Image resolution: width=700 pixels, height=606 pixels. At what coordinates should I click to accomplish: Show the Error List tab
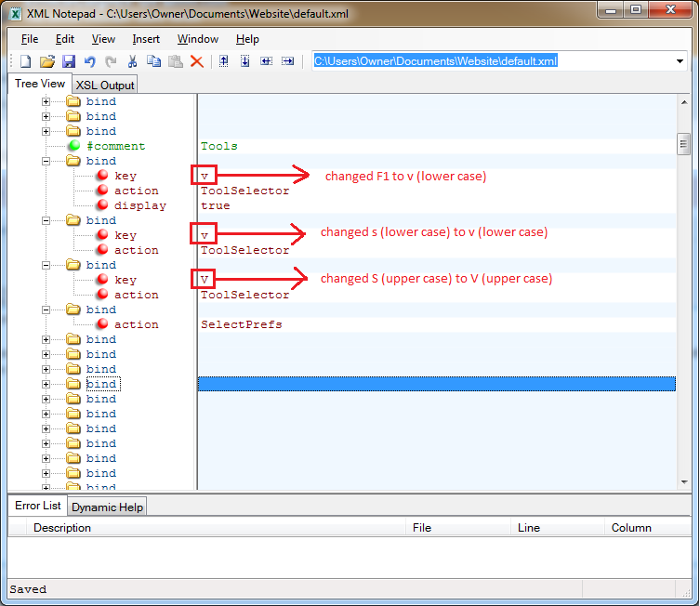click(x=38, y=506)
